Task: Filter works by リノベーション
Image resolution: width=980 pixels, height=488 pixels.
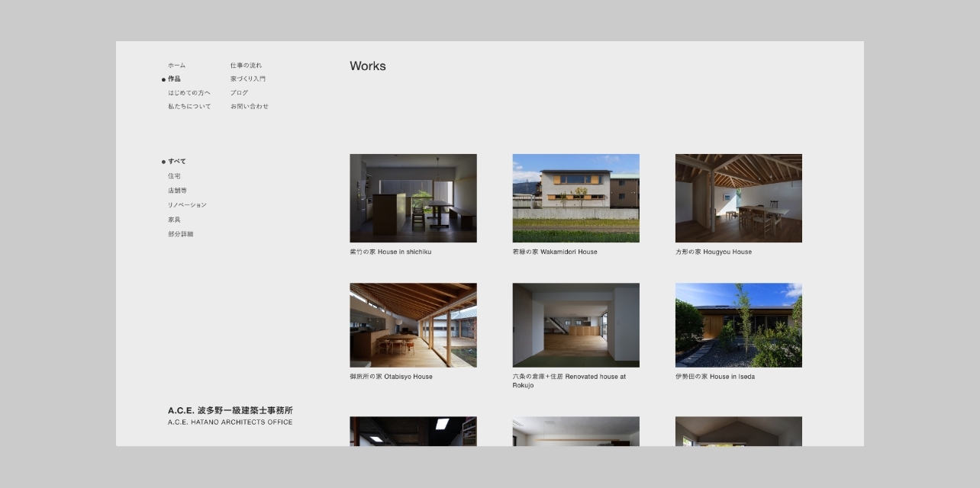Action: coord(187,205)
